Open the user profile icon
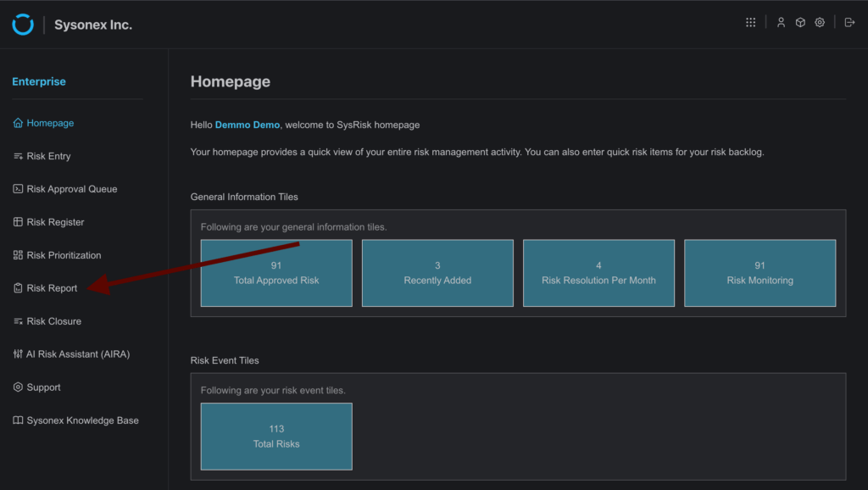Viewport: 868px width, 490px height. point(781,23)
